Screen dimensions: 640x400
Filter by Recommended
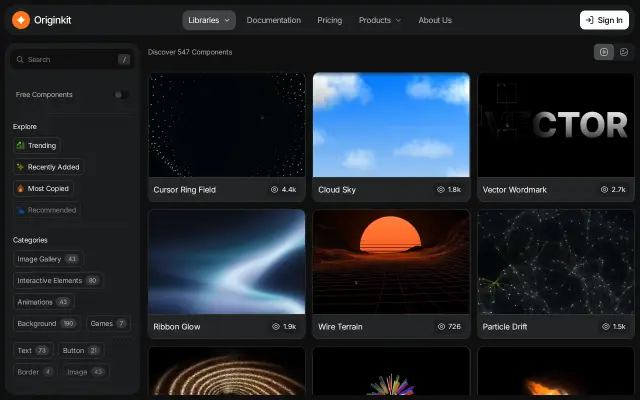click(x=47, y=210)
